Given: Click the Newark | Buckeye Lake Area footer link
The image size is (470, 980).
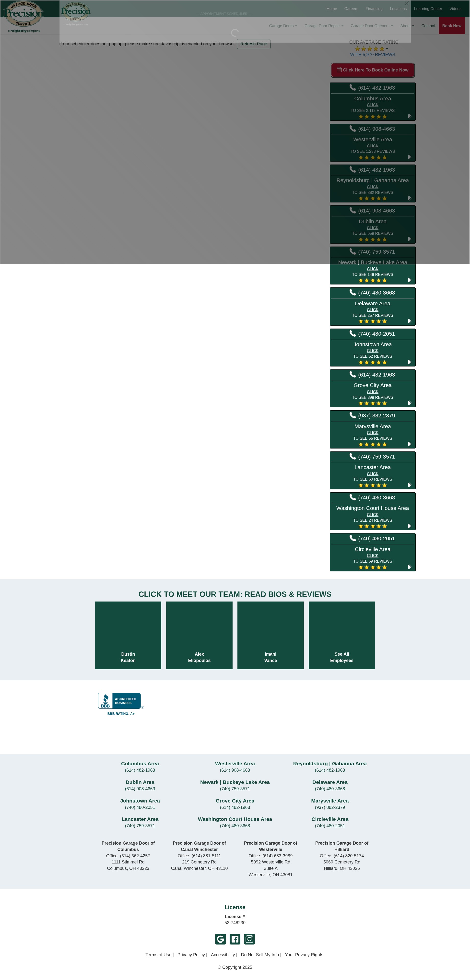Looking at the screenshot, I should (x=235, y=782).
